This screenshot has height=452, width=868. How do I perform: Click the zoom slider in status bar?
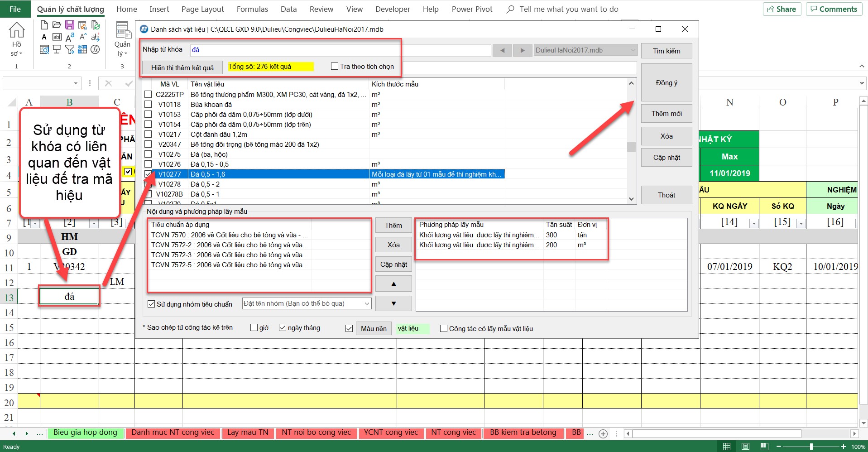[811, 447]
